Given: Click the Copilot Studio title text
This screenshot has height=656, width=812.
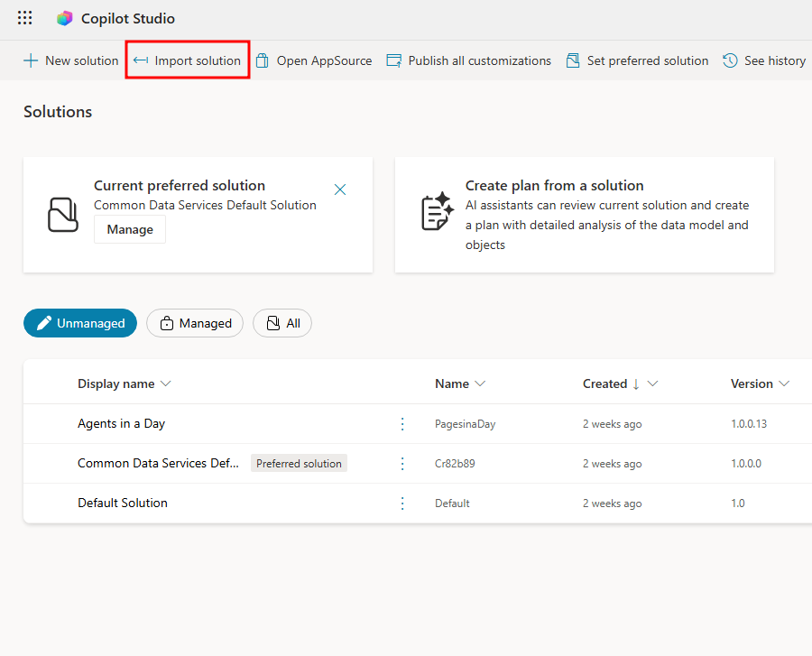Looking at the screenshot, I should click(128, 19).
